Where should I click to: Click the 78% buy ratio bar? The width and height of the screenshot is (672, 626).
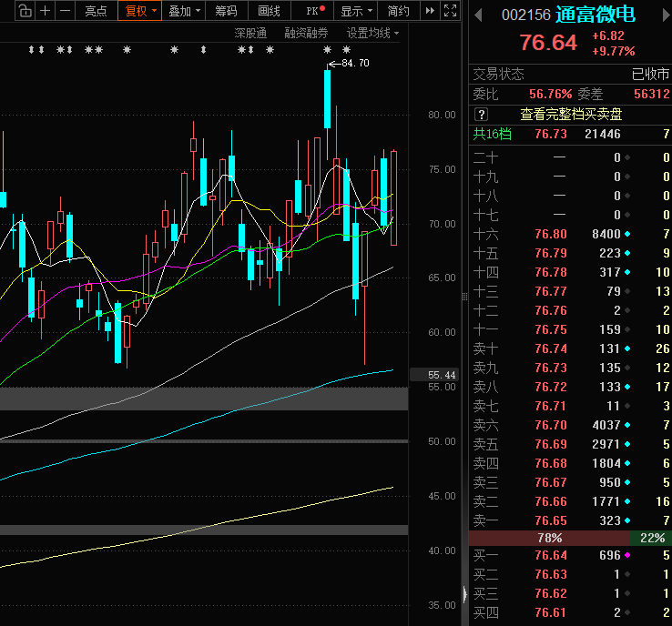pyautogui.click(x=549, y=539)
